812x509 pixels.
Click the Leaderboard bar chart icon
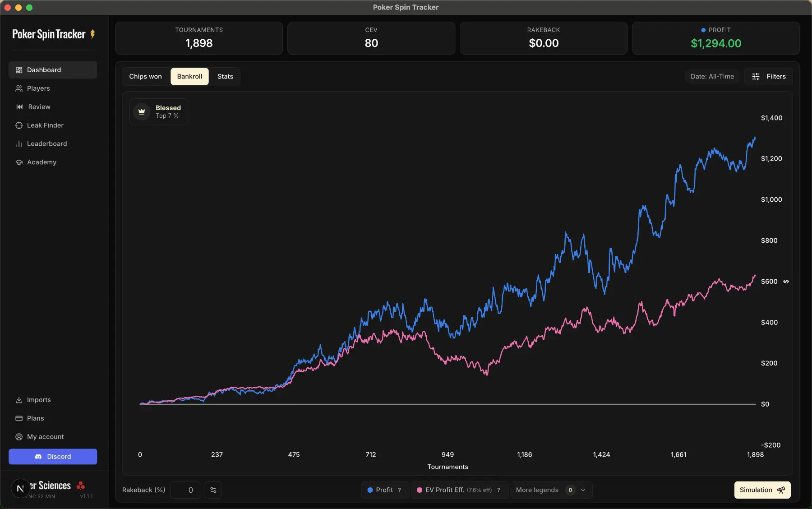(x=19, y=144)
